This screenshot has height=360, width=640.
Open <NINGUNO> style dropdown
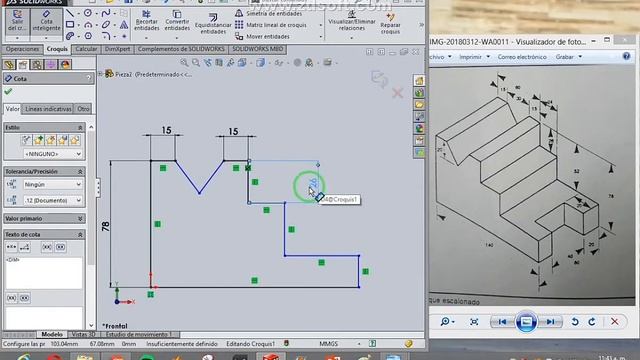click(53, 154)
